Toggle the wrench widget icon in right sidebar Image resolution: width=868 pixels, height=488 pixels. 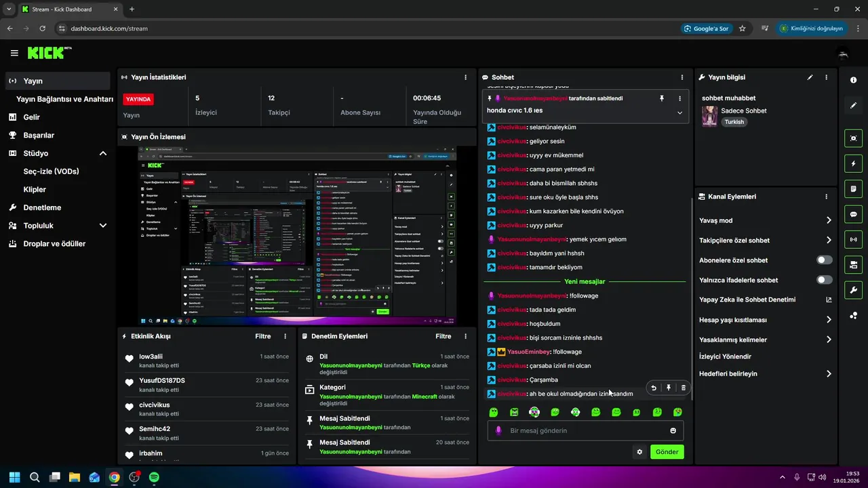[853, 290]
